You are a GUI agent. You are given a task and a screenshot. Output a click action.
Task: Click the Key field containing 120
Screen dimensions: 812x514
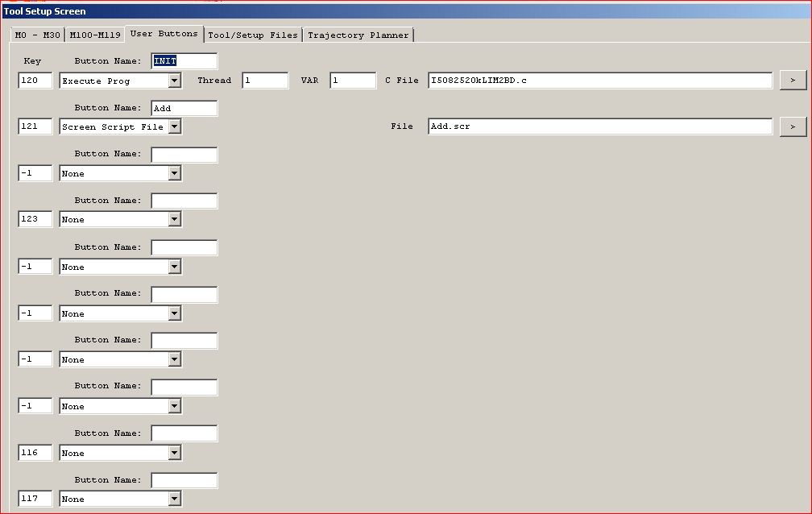(x=35, y=81)
